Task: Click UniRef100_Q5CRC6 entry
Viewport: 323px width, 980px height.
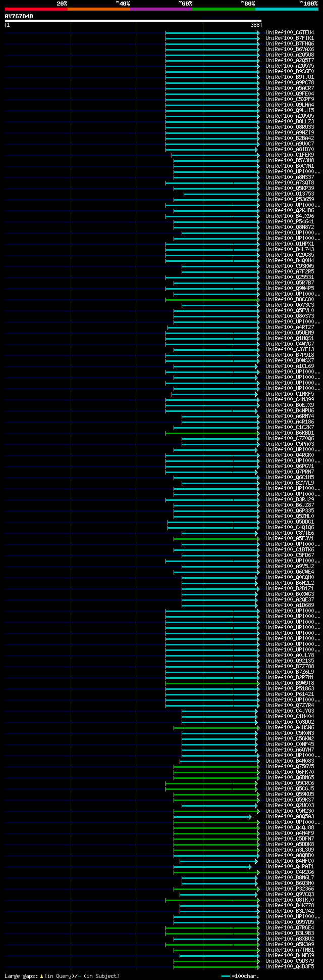Action: [290, 783]
